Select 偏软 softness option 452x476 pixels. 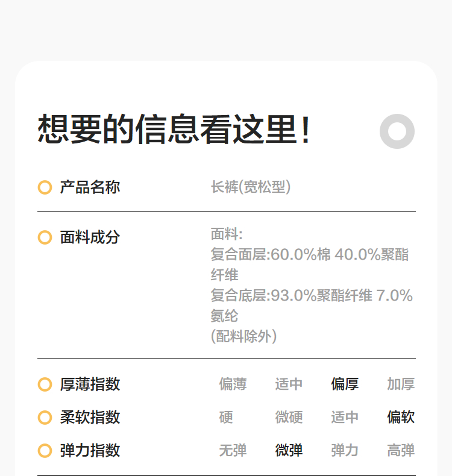[401, 418]
